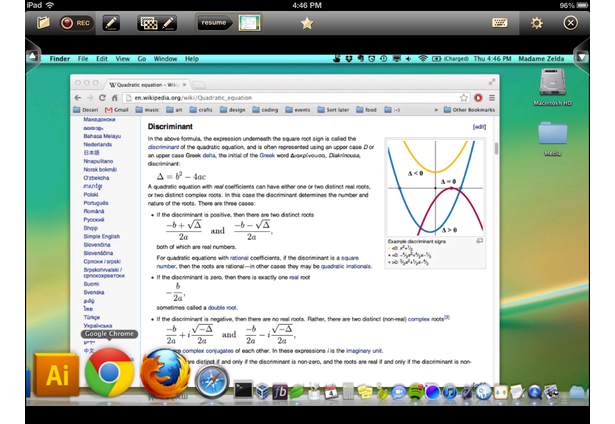The height and width of the screenshot is (424, 615).
Task: Open the Gmail bookmark
Action: tap(116, 110)
